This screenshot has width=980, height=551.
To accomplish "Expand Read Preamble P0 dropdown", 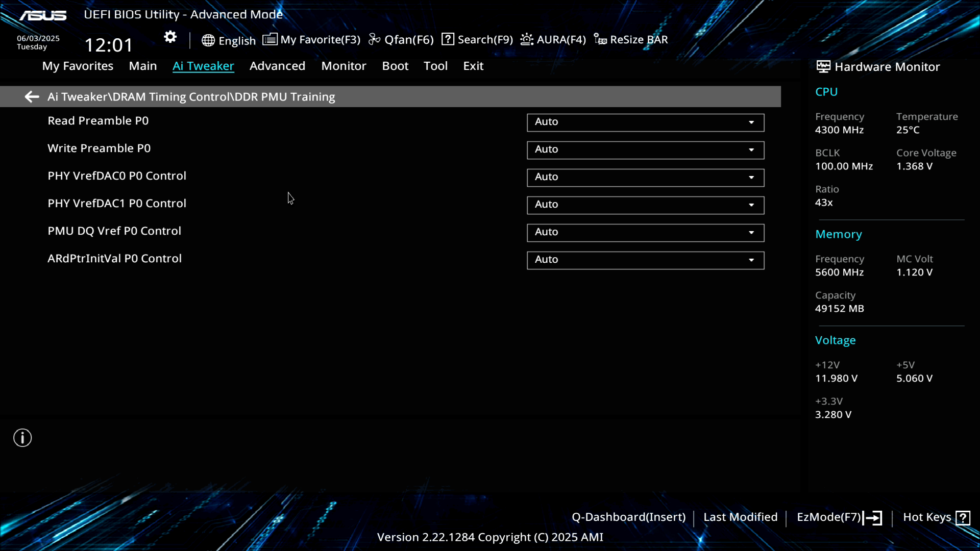I will [x=645, y=122].
